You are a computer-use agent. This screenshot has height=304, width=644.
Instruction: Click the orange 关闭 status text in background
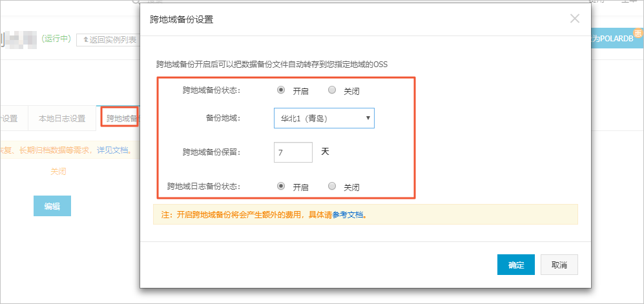(x=58, y=172)
